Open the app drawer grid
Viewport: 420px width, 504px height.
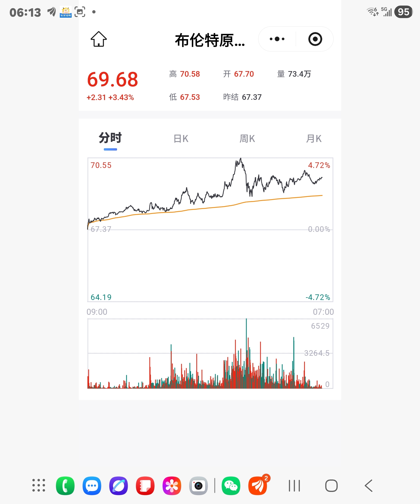tap(39, 485)
